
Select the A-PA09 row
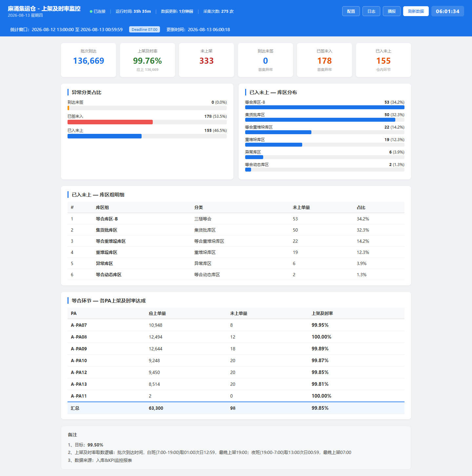pos(236,349)
